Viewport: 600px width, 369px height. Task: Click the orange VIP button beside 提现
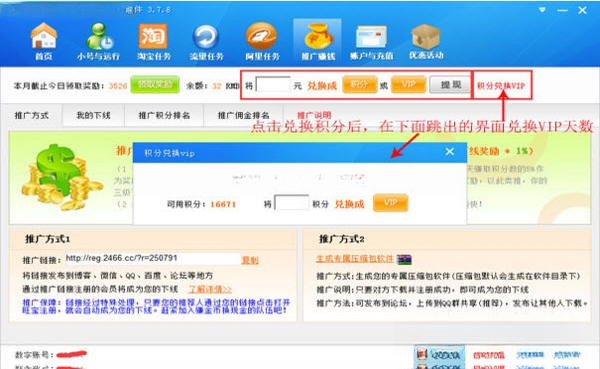pos(408,85)
